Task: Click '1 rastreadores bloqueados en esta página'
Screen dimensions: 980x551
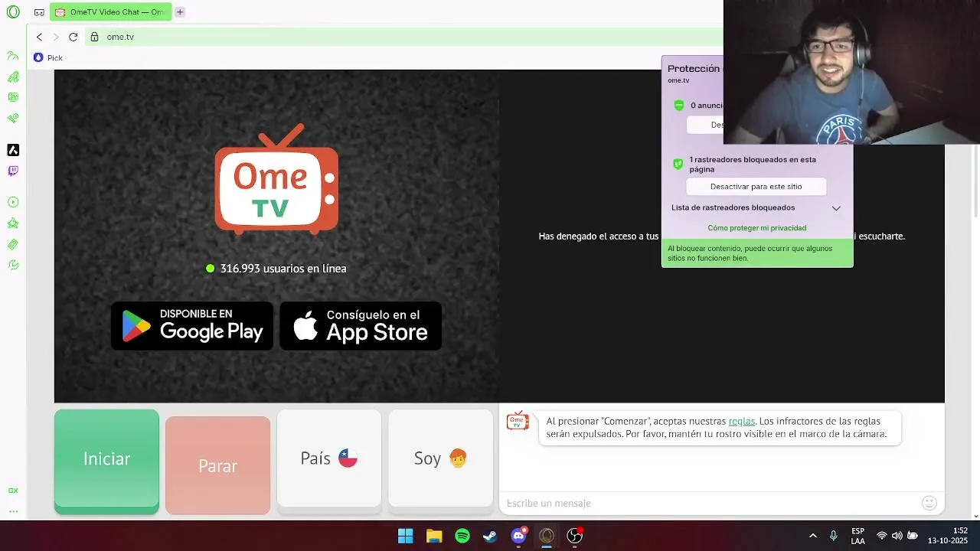Action: [753, 165]
